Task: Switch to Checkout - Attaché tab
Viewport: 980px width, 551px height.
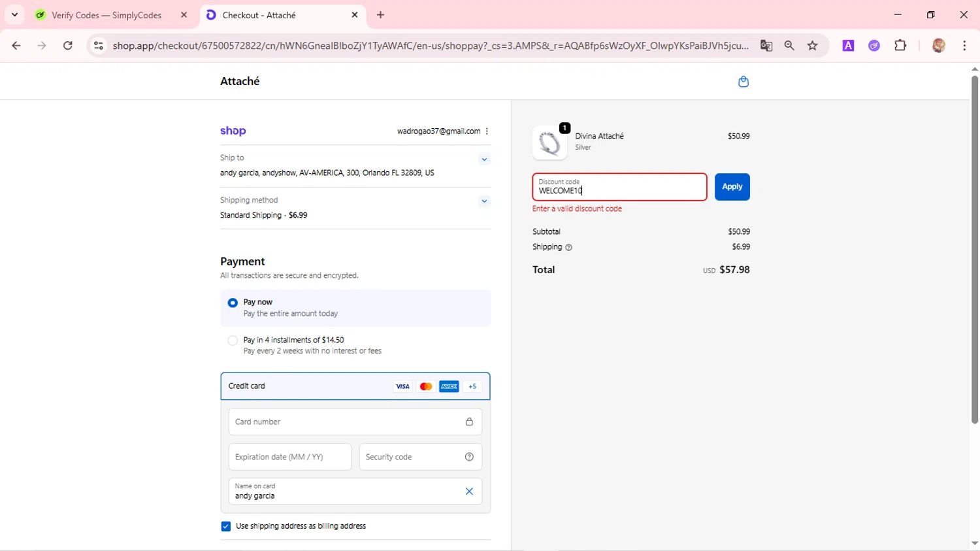Action: click(x=282, y=15)
